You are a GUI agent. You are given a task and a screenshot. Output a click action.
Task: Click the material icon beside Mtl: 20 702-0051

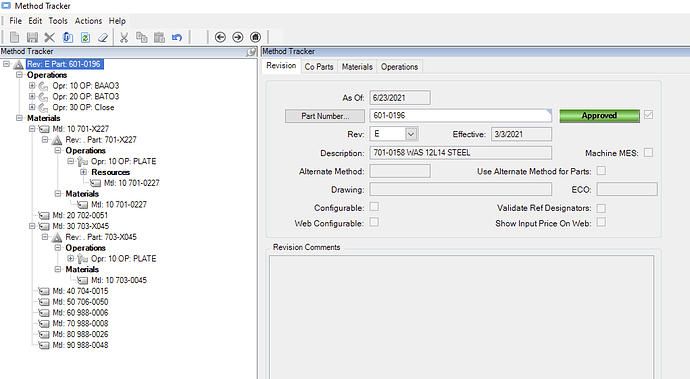click(44, 215)
